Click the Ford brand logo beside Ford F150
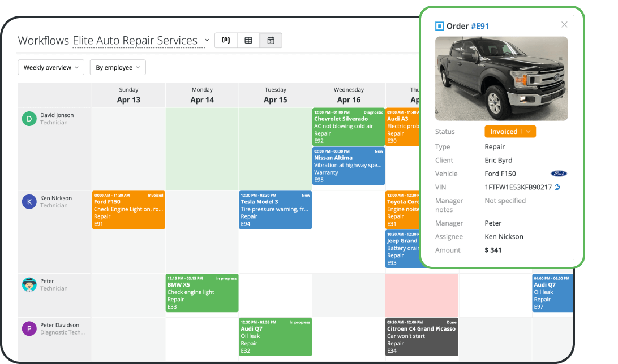 pos(559,174)
